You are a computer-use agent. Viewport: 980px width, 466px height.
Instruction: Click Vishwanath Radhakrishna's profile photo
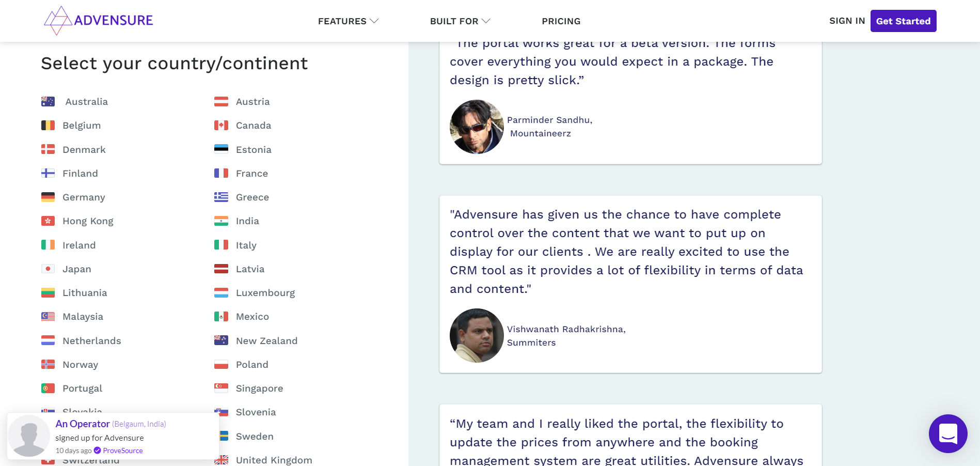pyautogui.click(x=477, y=336)
